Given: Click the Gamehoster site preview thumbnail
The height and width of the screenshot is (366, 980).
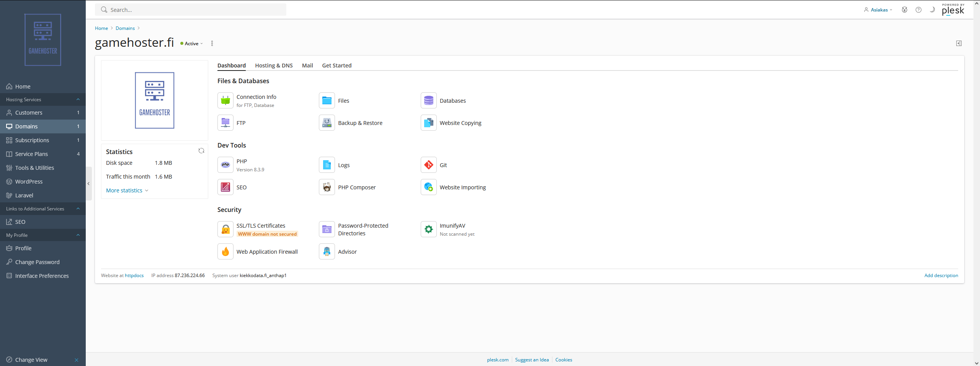Looking at the screenshot, I should tap(155, 100).
